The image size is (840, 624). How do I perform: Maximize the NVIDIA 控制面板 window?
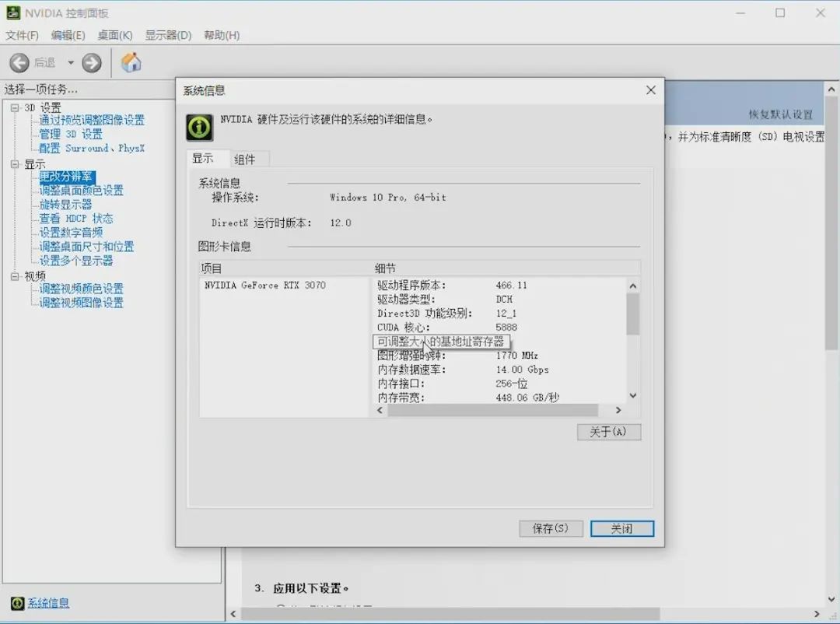780,13
